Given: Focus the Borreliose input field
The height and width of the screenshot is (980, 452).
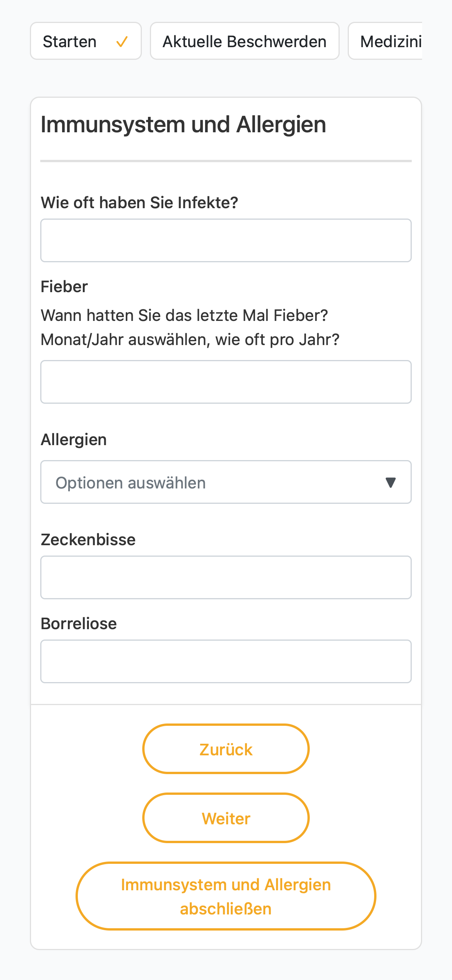Looking at the screenshot, I should pyautogui.click(x=226, y=661).
